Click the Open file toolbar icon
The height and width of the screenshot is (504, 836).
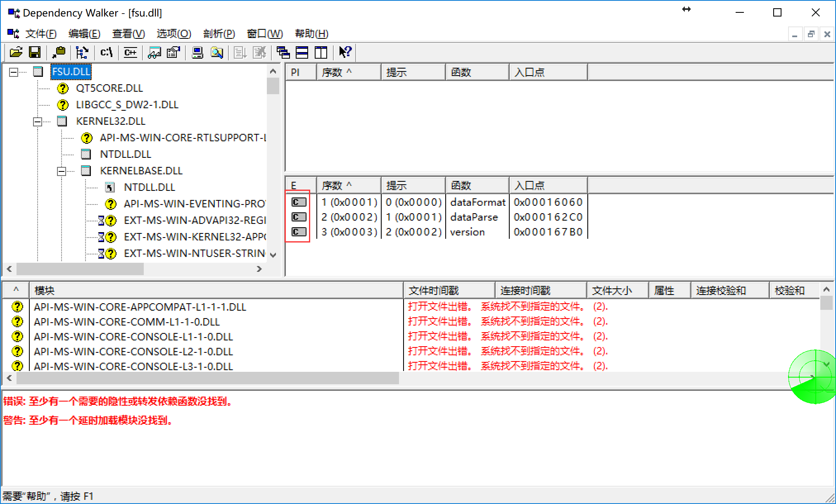[16, 52]
